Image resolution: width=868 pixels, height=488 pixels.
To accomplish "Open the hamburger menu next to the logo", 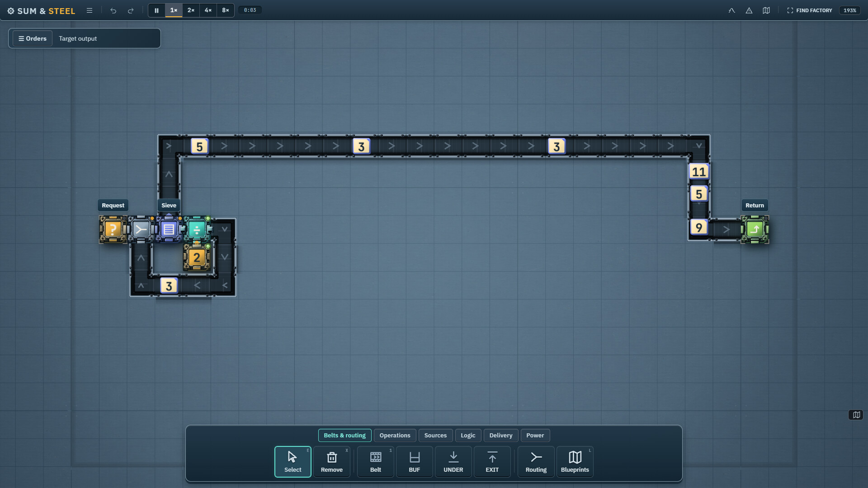I will click(90, 10).
